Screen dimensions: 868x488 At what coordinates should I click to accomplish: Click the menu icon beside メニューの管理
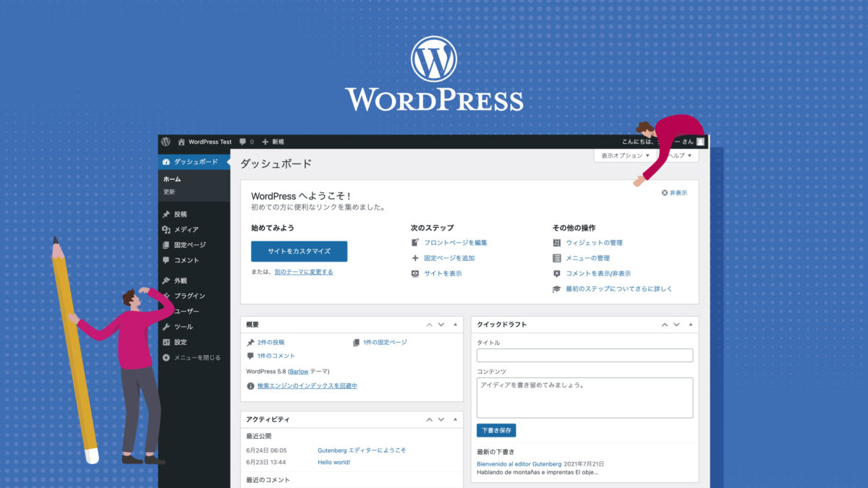(x=557, y=258)
